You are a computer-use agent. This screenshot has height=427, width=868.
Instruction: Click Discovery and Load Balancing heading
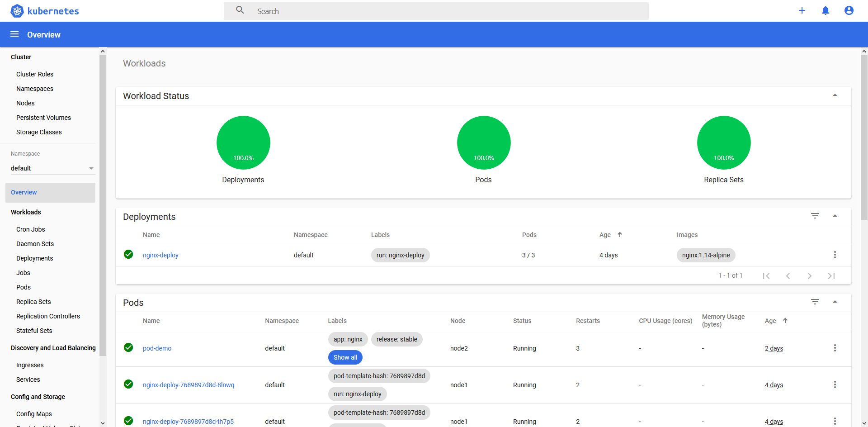[x=53, y=348]
